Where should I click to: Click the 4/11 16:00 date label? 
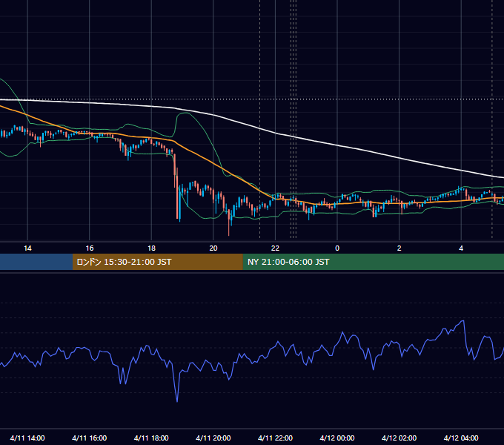(90, 438)
